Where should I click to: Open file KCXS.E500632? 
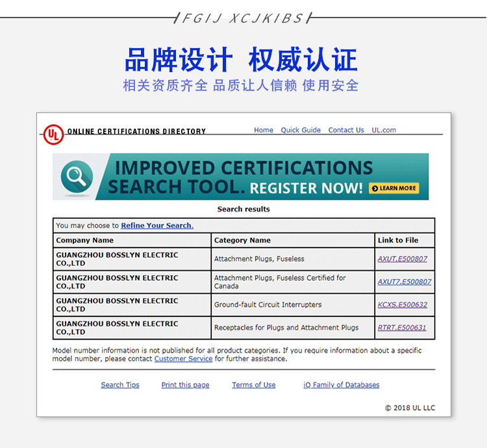pos(403,305)
